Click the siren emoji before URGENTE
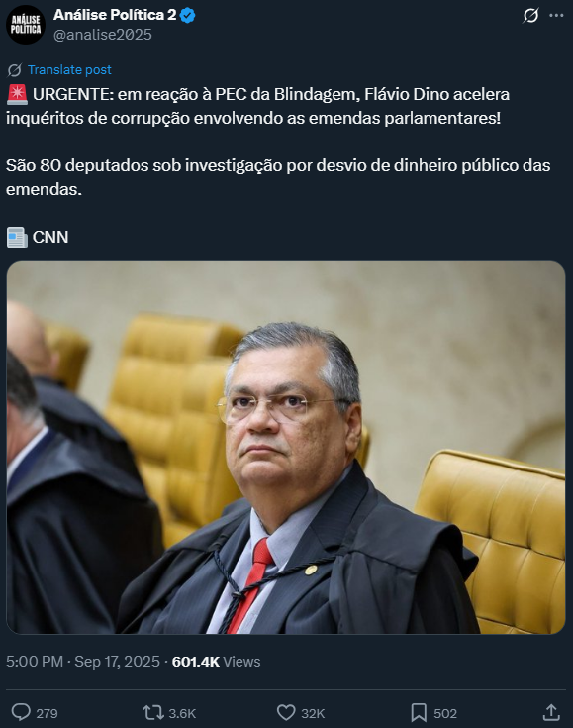Viewport: 573px width, 728px height. point(17,95)
